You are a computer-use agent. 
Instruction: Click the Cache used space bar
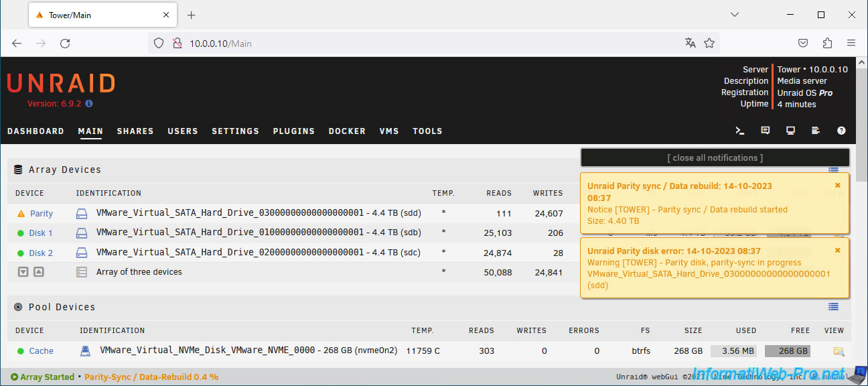tap(734, 351)
